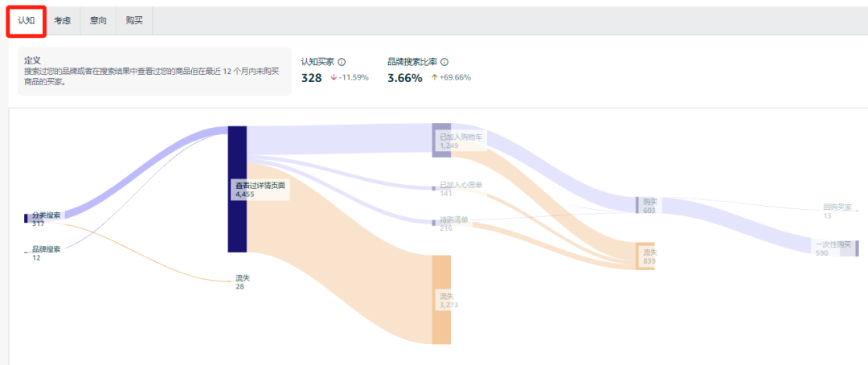Click the 流失 28 label
The width and height of the screenshot is (868, 365).
(243, 282)
